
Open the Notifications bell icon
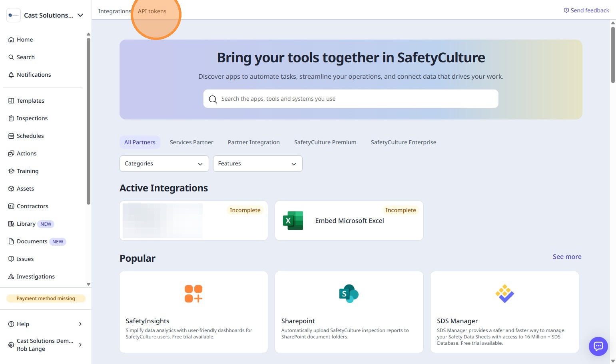click(11, 75)
